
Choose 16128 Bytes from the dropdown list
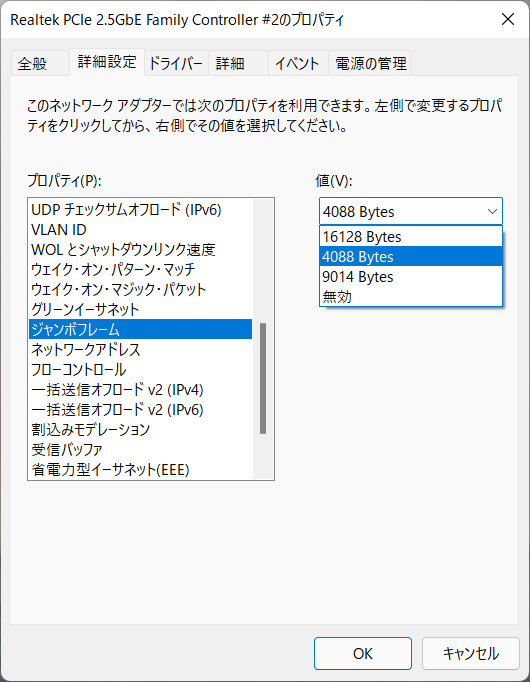click(x=411, y=237)
